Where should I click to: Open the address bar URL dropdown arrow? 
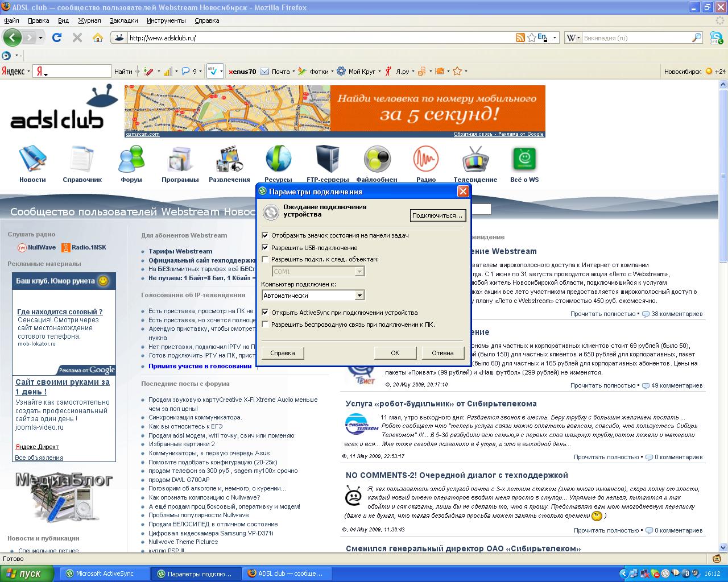(x=555, y=38)
